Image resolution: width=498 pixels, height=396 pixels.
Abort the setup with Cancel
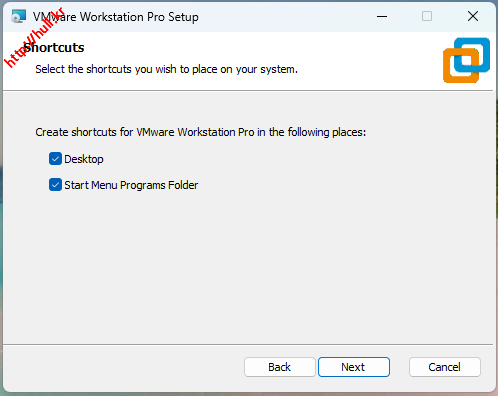[445, 367]
